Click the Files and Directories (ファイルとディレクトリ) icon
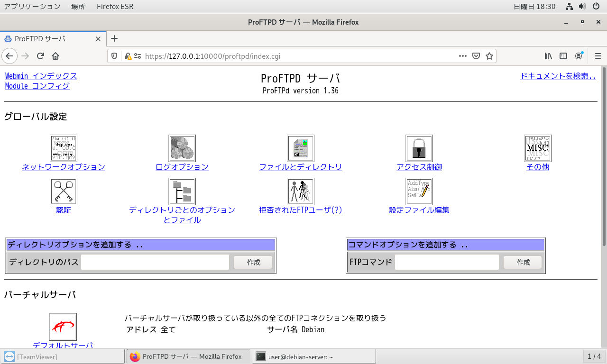607x364 pixels. pyautogui.click(x=301, y=148)
